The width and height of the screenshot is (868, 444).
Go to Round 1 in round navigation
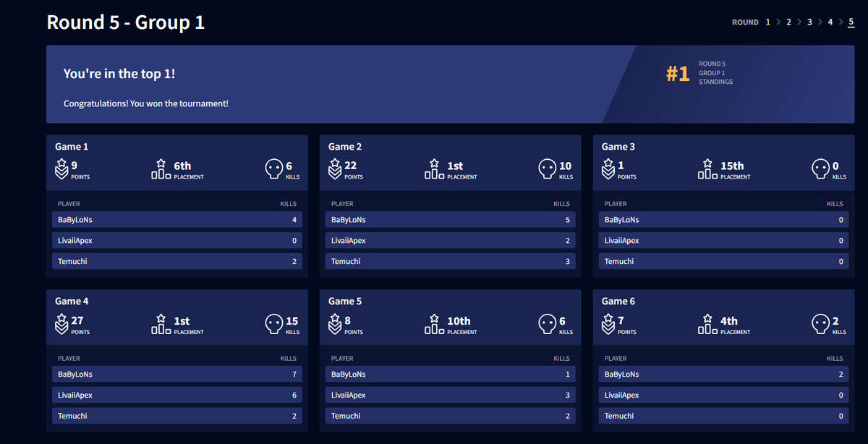pyautogui.click(x=767, y=22)
